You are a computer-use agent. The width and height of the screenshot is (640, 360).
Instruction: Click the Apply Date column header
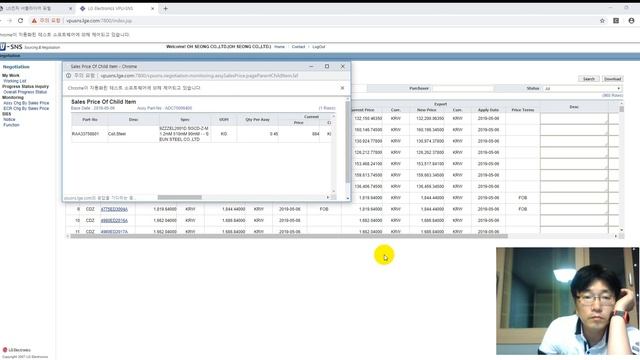tap(488, 110)
